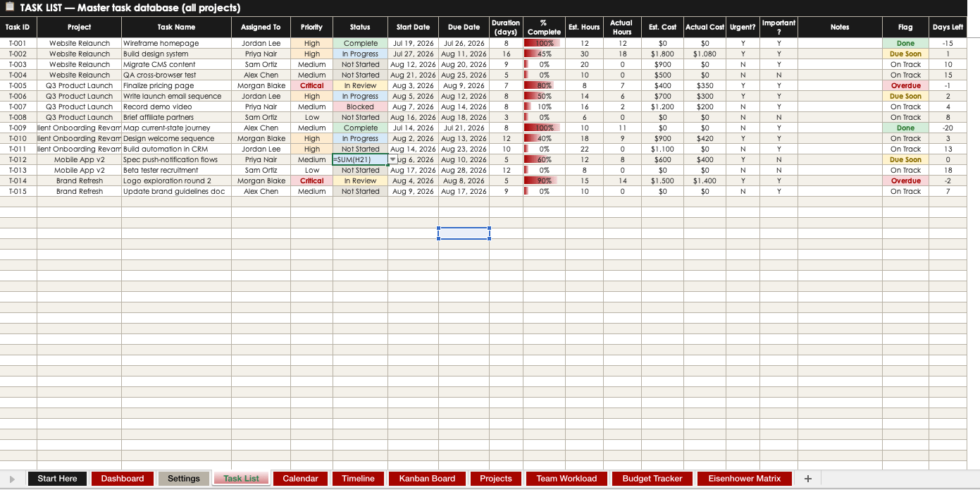Open the Projects sheet tab
This screenshot has width=980, height=490.
click(496, 479)
